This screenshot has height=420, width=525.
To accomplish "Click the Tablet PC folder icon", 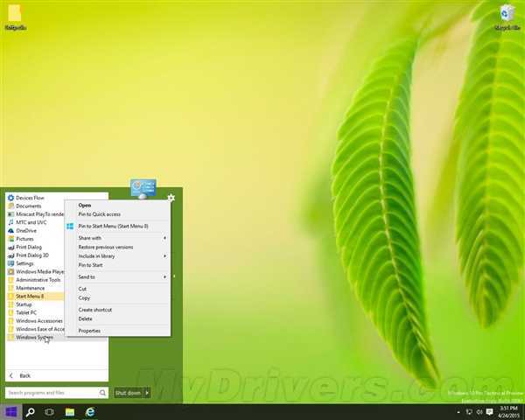I will tap(10, 313).
